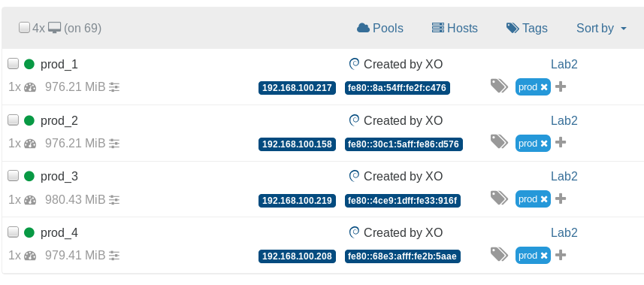Click the green running status dot of prod_3
This screenshot has width=644, height=285.
[29, 177]
